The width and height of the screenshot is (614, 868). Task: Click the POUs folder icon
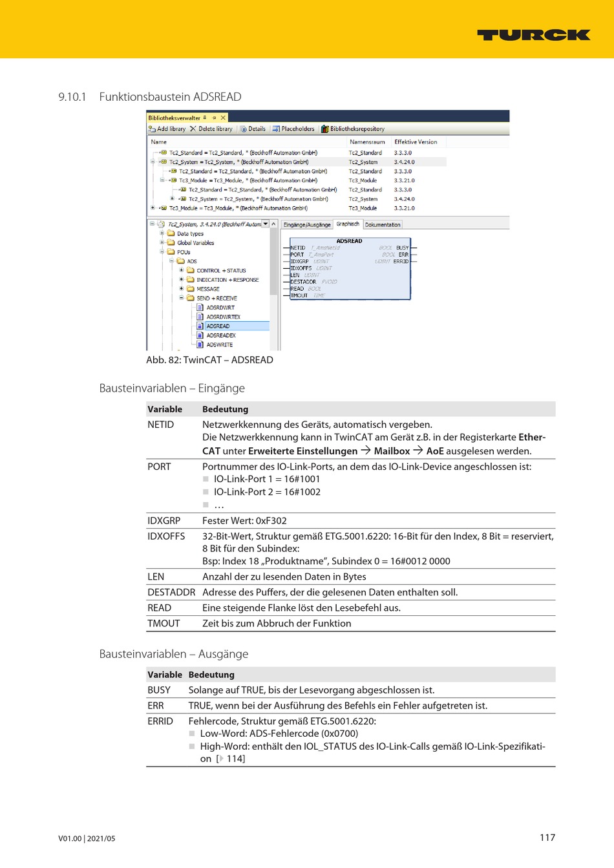(x=171, y=252)
